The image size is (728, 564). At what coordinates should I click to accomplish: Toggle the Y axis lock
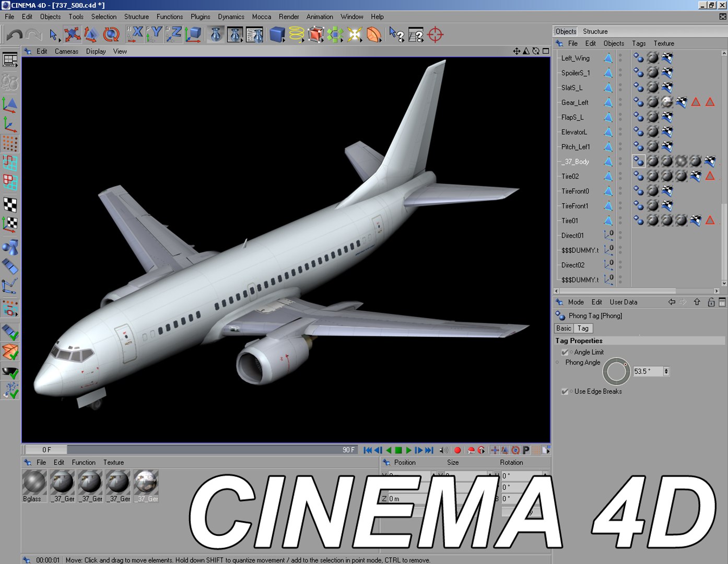[154, 34]
